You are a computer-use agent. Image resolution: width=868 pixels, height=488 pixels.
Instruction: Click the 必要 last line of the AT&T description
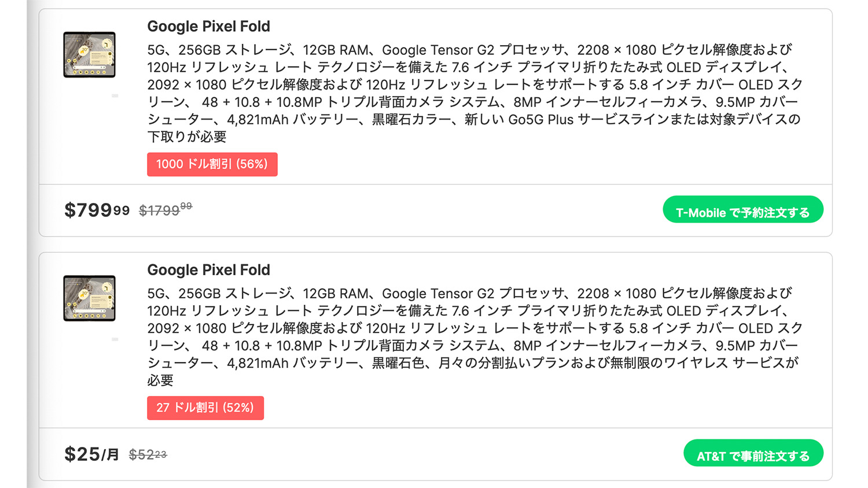(x=160, y=380)
